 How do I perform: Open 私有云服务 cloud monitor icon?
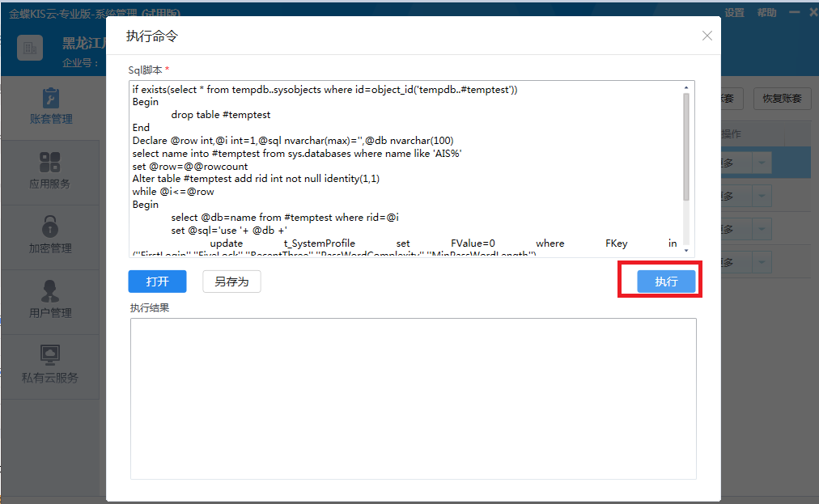50,355
